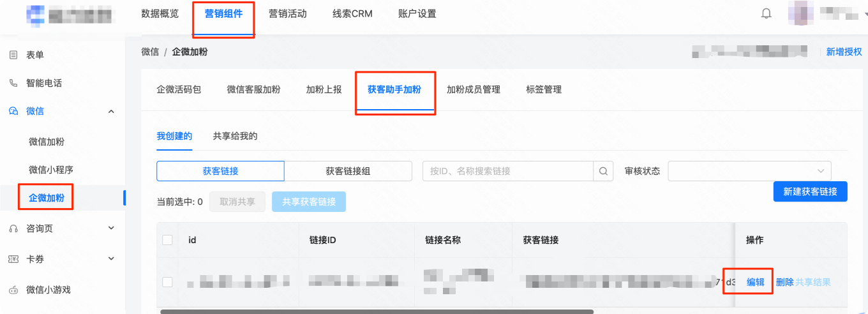868x314 pixels.
Task: Switch to the 企微活码包 tab
Action: point(179,89)
